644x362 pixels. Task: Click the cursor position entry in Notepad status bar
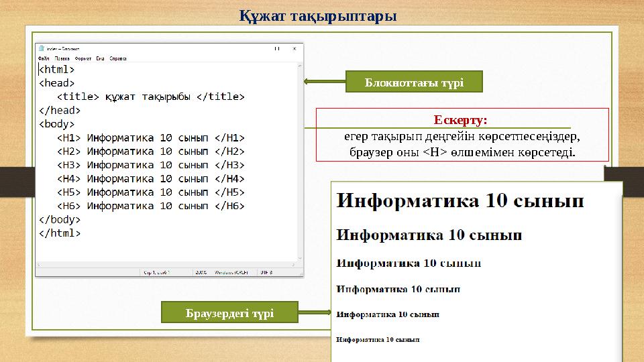(x=156, y=272)
